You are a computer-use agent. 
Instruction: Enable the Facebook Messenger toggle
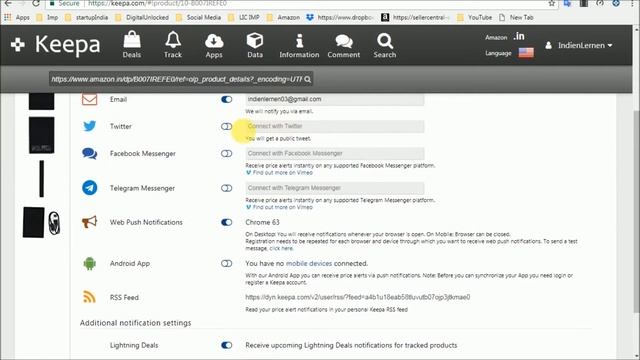coord(227,153)
